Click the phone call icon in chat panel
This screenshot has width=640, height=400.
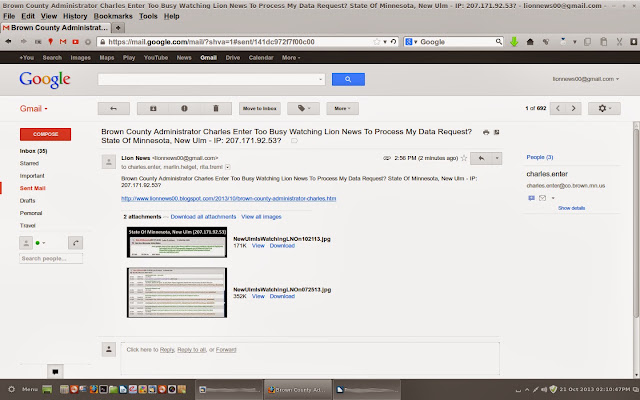pos(76,243)
